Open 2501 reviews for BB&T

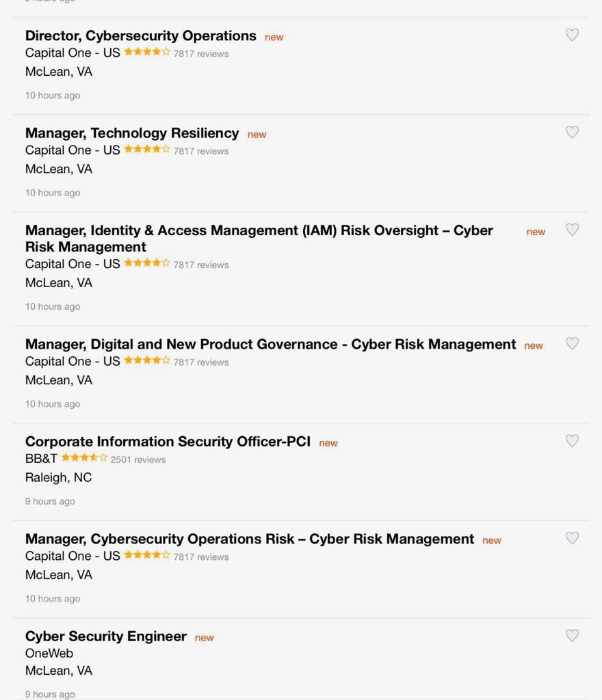(x=138, y=459)
